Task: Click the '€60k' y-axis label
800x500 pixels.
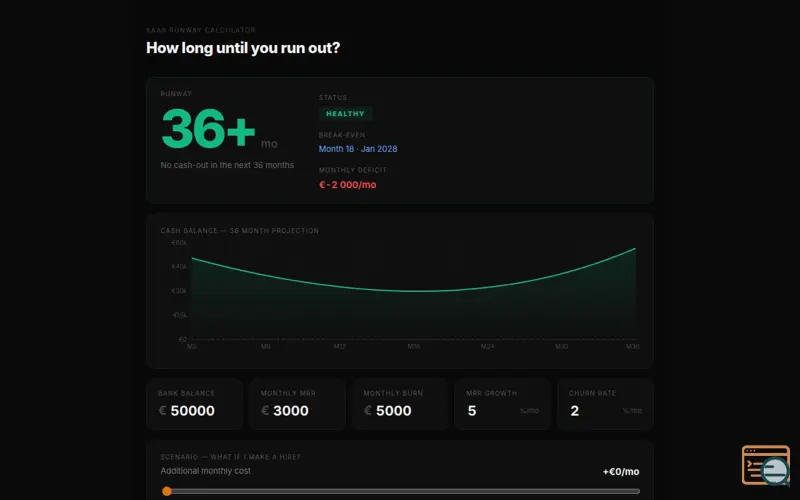Action: tap(179, 243)
